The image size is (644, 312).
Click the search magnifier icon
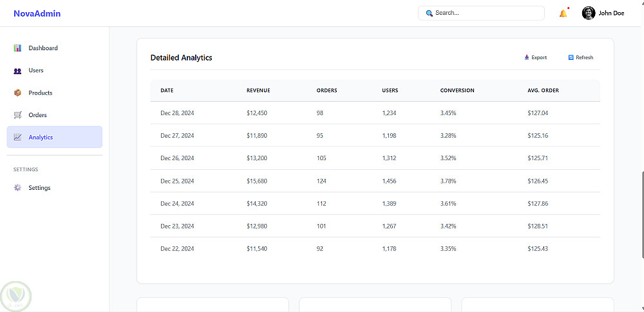point(430,13)
